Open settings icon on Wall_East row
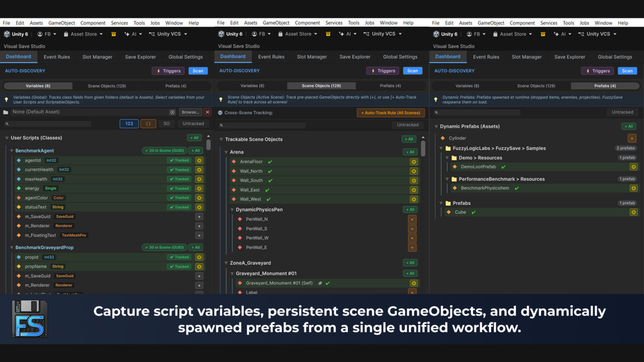 tap(413, 190)
